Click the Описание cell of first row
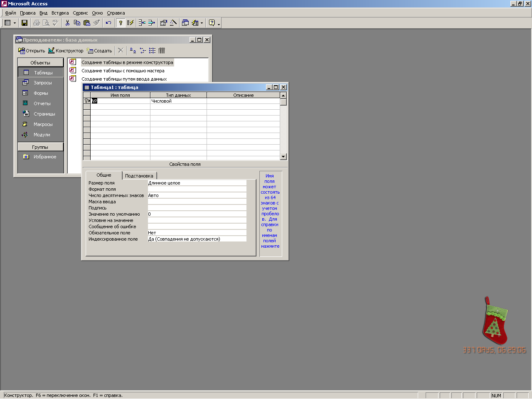532x399 pixels. (x=243, y=101)
